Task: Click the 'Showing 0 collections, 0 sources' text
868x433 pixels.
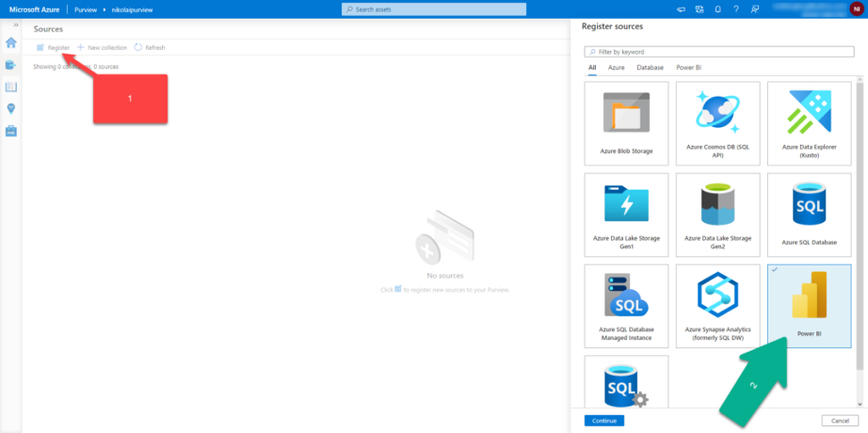Action: (76, 67)
